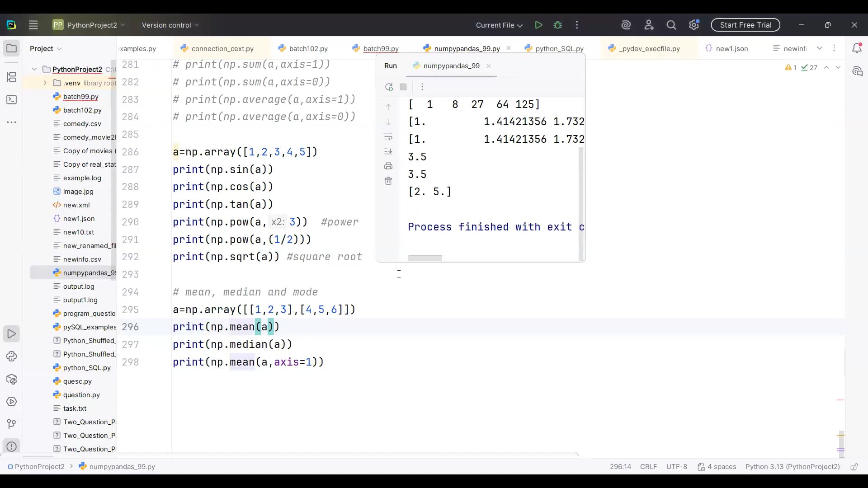868x488 pixels.
Task: Run the current file with the green play icon
Action: point(538,25)
